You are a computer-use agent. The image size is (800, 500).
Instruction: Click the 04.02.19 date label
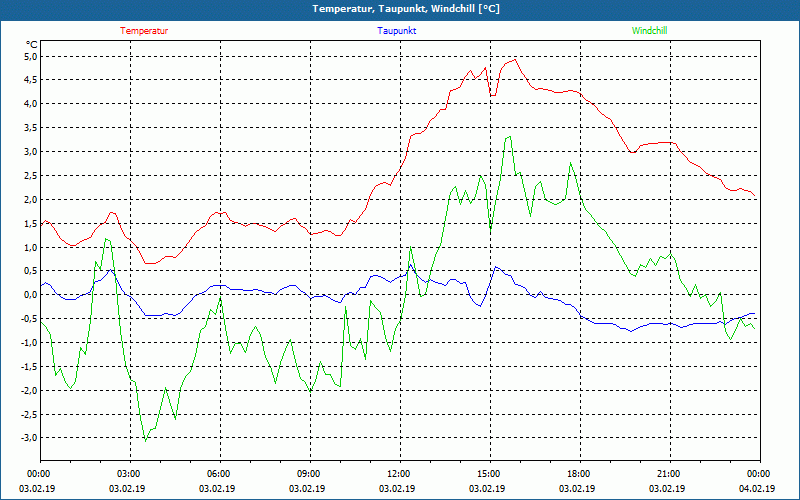click(757, 488)
